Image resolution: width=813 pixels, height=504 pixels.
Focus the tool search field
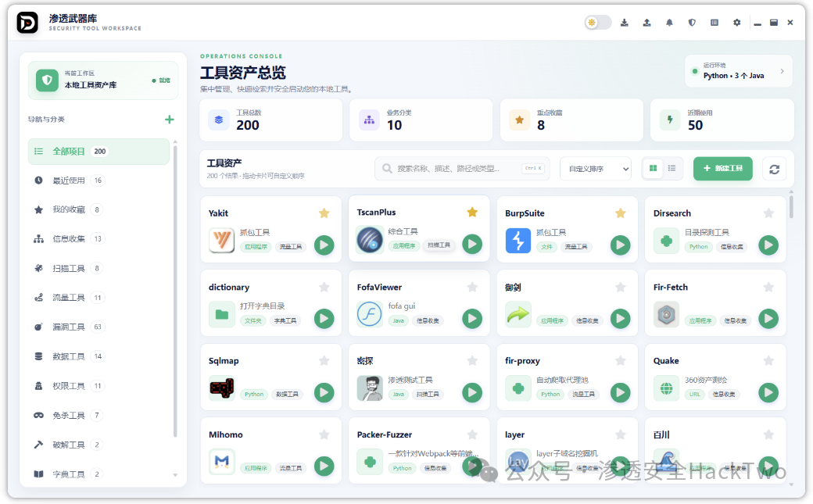click(462, 169)
